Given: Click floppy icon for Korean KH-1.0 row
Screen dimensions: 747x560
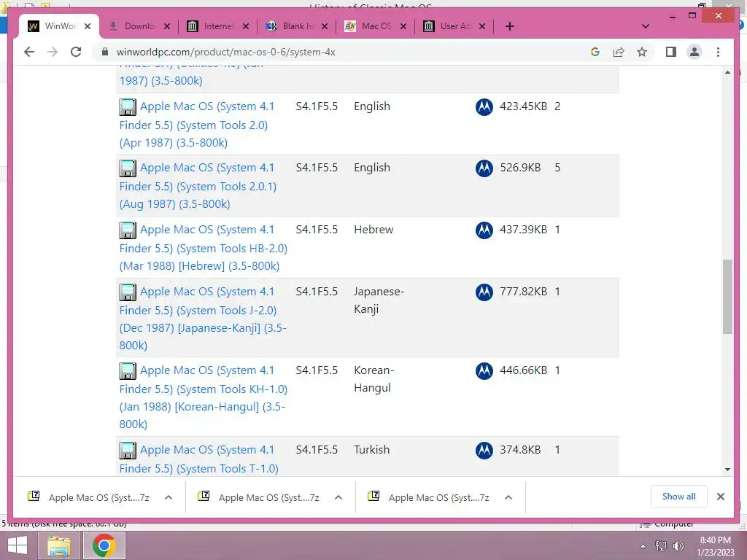Looking at the screenshot, I should coord(128,371).
